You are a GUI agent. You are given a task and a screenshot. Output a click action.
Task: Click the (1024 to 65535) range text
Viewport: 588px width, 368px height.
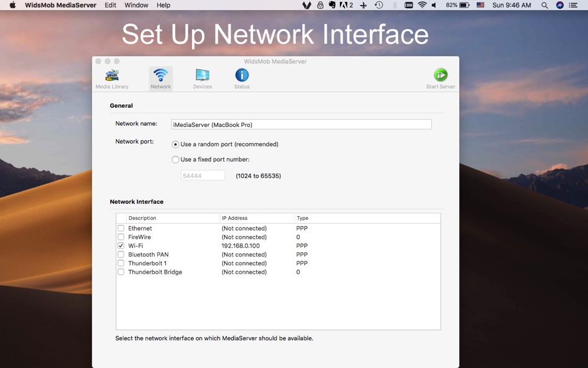click(x=258, y=176)
